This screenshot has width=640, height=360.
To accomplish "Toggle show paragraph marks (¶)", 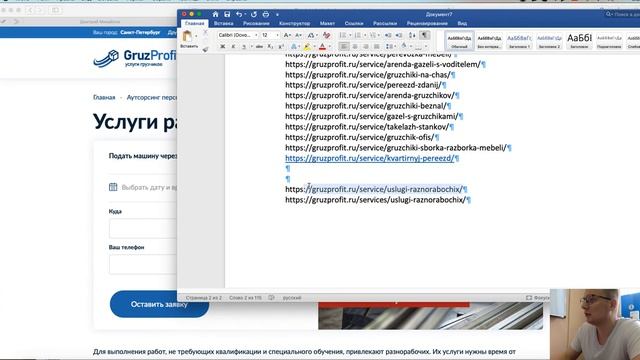I will (x=424, y=36).
